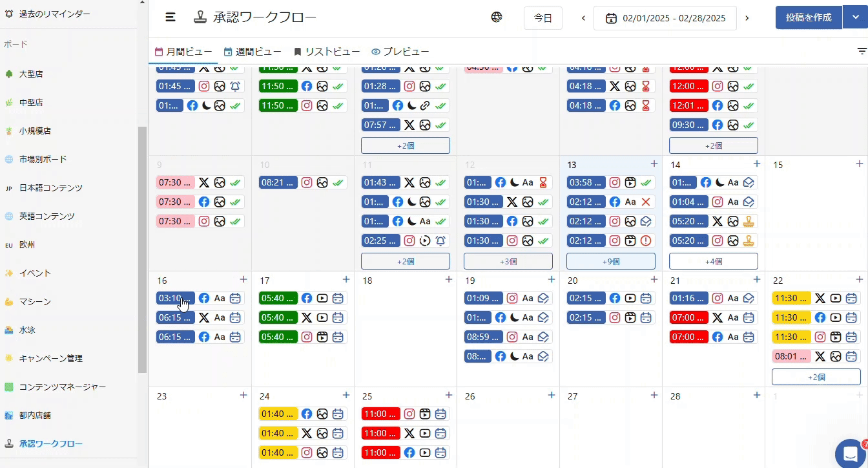Click the hourglass pending icon on day 12
This screenshot has height=468, width=868.
tap(542, 182)
